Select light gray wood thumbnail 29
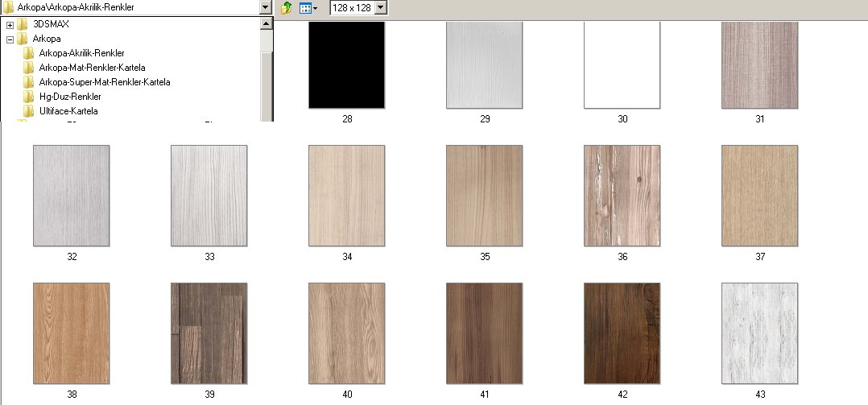The image size is (868, 405). [x=485, y=64]
